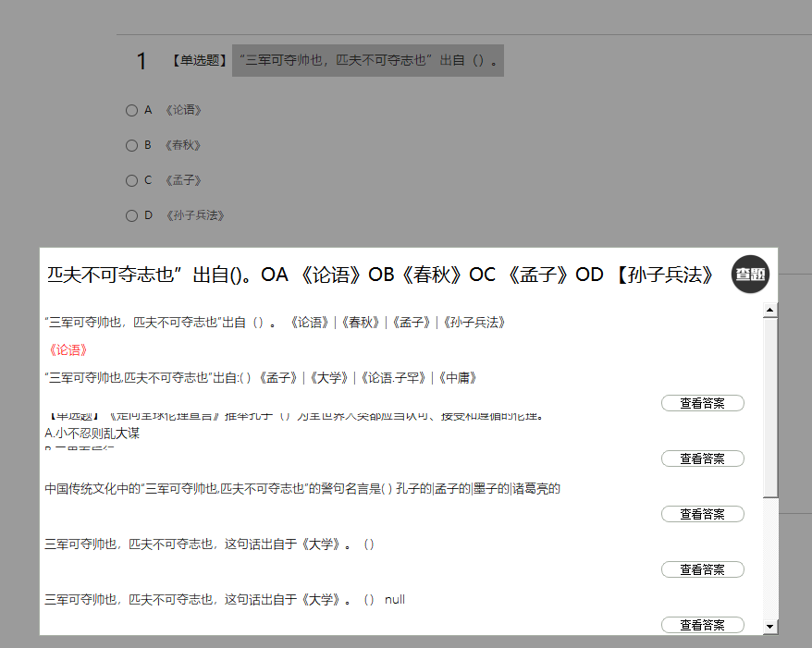Open 查看答案 below the first 《大学》 question
The image size is (812, 648).
click(702, 569)
